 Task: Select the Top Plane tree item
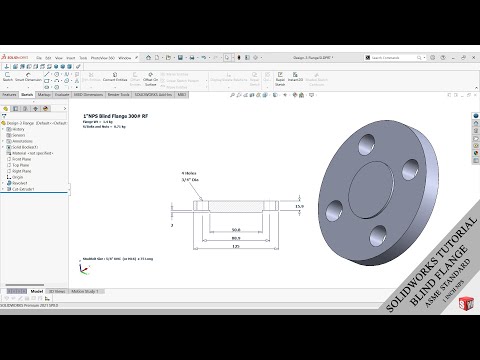coord(18,165)
